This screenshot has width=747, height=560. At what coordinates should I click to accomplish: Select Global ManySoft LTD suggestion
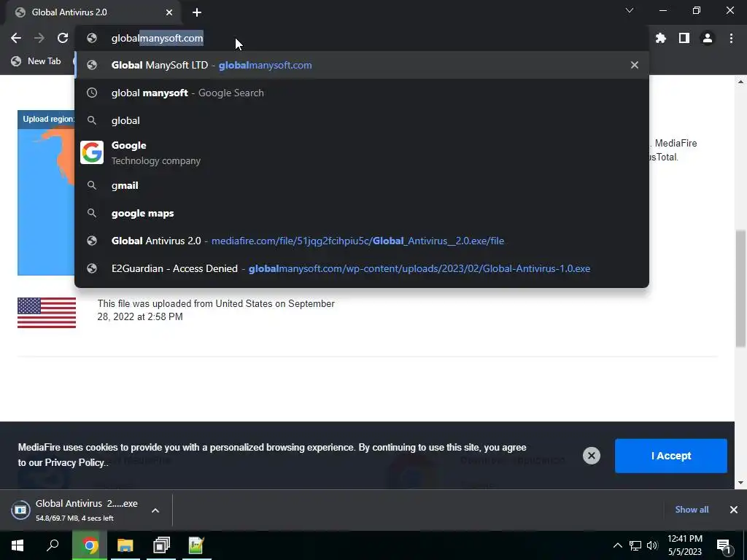pyautogui.click(x=362, y=65)
